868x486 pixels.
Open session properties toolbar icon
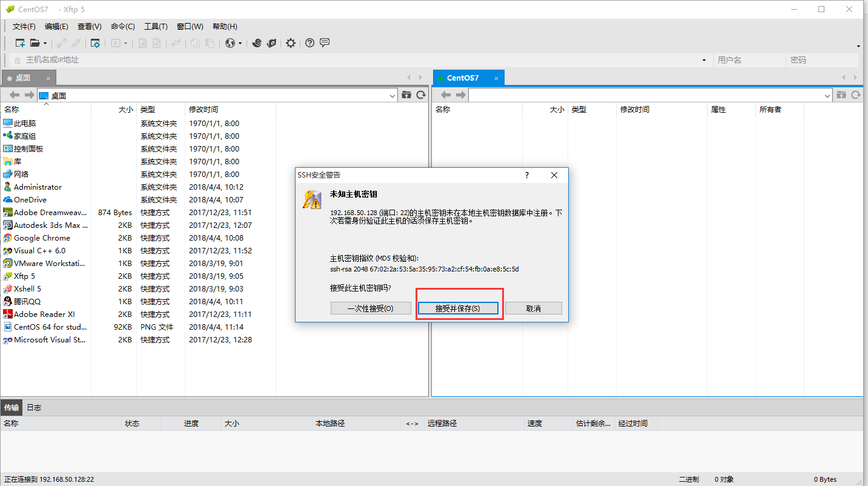coord(95,43)
